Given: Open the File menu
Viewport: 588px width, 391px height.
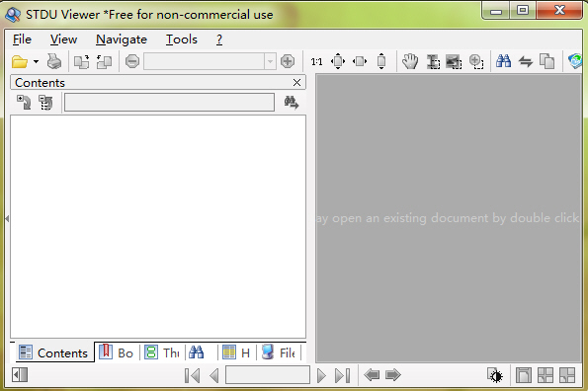Looking at the screenshot, I should point(22,39).
